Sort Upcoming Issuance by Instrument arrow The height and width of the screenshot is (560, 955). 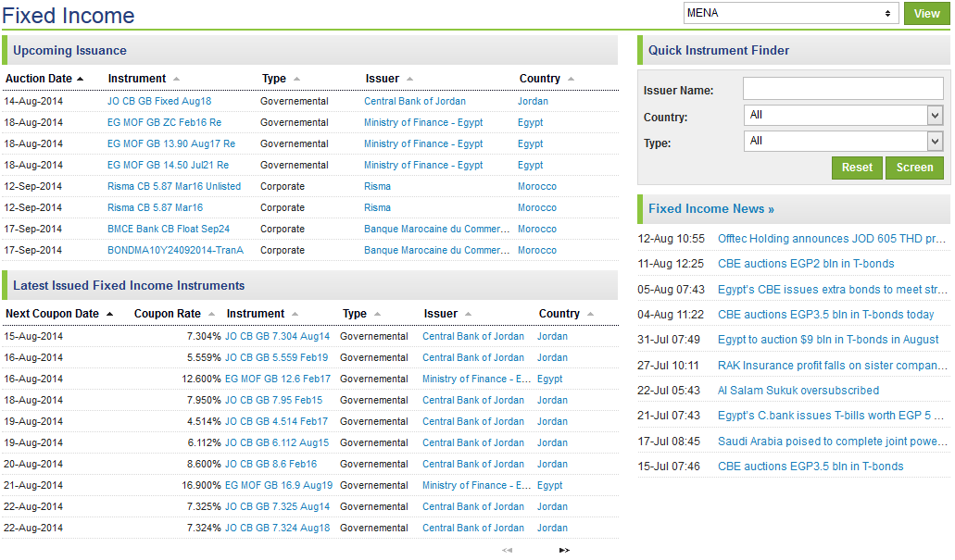176,79
